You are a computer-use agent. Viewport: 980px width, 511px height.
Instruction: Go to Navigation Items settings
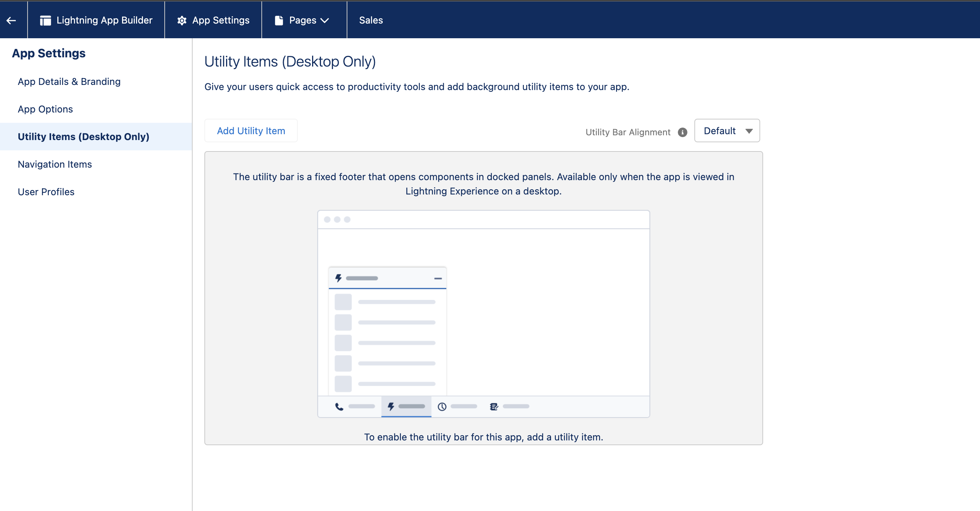click(55, 164)
